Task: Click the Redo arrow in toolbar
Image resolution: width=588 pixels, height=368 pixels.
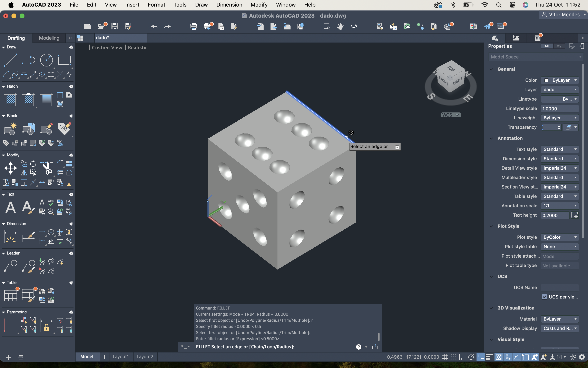Action: (167, 26)
